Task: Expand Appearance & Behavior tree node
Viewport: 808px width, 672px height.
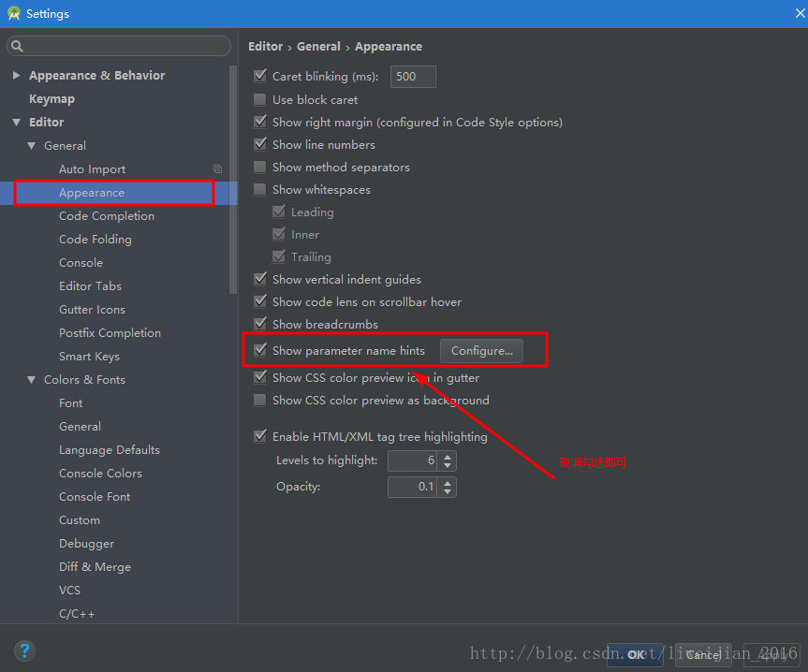Action: pyautogui.click(x=16, y=75)
